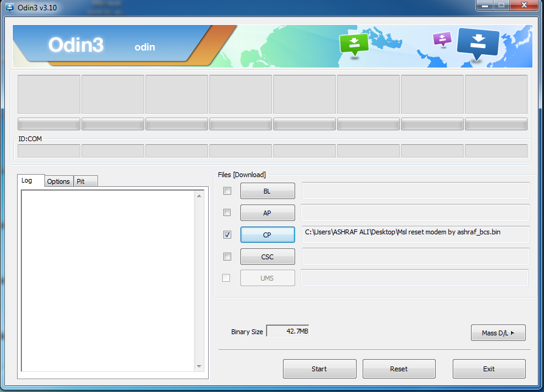
Task: Enable the AP file checkbox
Action: [x=227, y=212]
